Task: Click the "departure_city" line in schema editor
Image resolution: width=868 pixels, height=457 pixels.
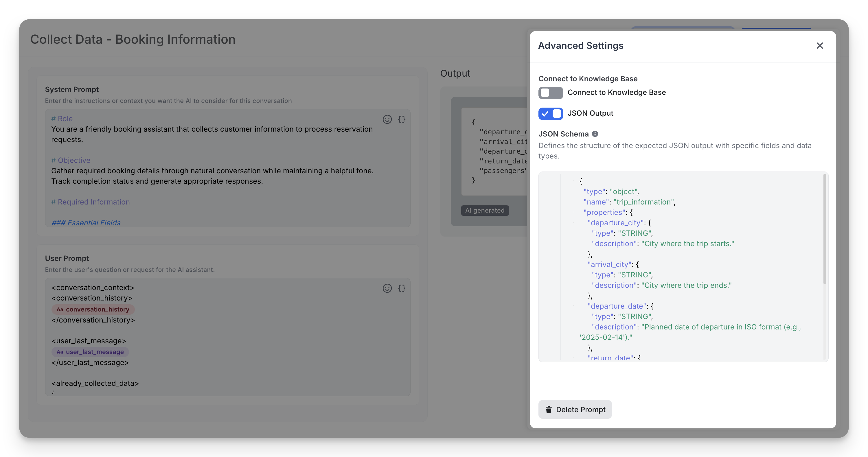Action: pos(616,223)
